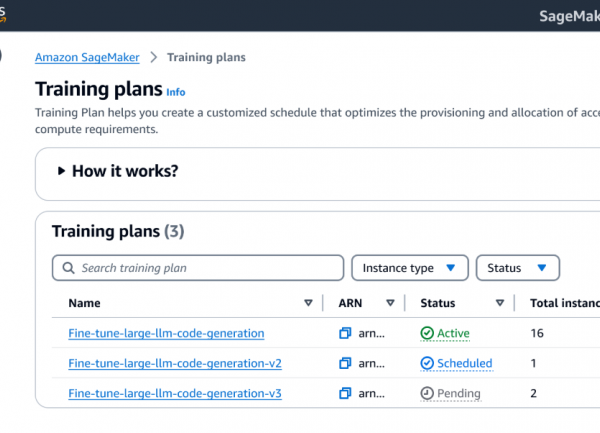Open the Status filter dropdown
The width and height of the screenshot is (600, 433).
(x=518, y=268)
